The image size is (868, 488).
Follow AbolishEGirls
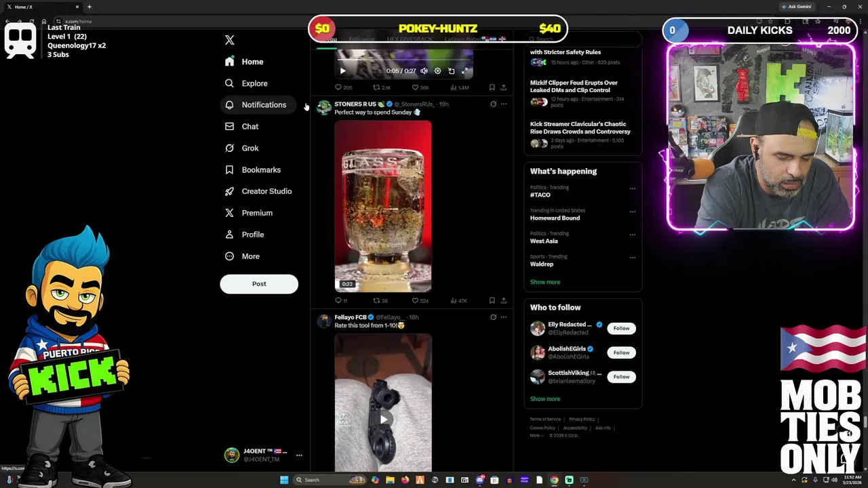coord(621,352)
